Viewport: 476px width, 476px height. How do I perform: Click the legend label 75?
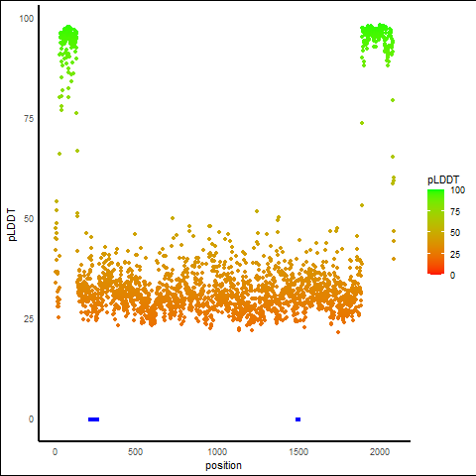point(455,212)
